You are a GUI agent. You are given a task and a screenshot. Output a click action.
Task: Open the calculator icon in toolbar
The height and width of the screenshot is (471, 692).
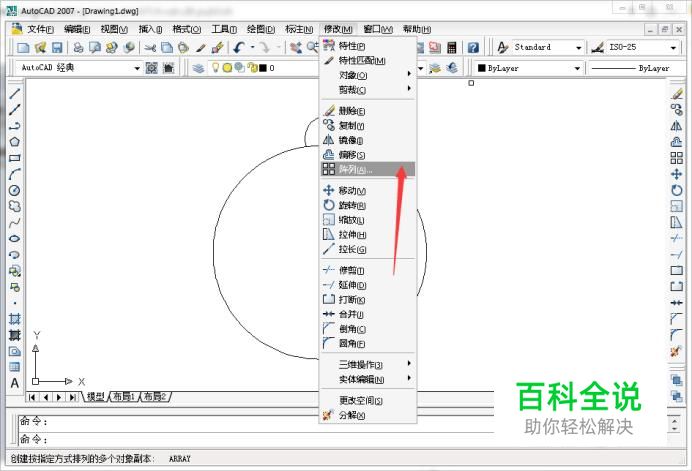pyautogui.click(x=451, y=47)
